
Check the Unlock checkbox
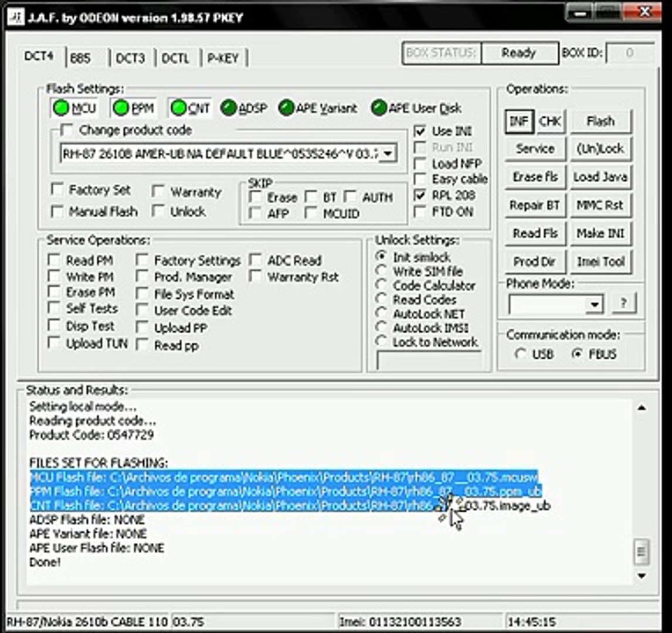point(158,211)
